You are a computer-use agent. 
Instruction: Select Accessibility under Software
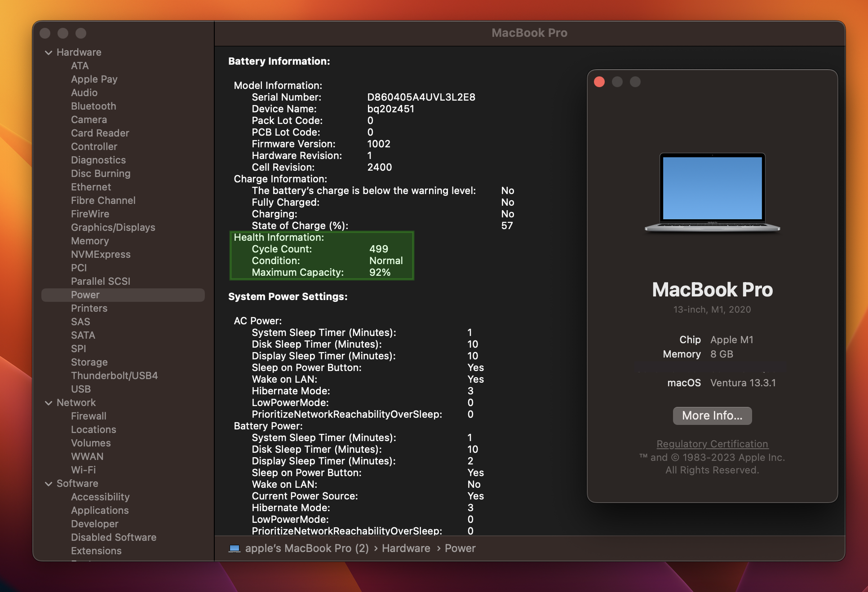[x=100, y=497]
